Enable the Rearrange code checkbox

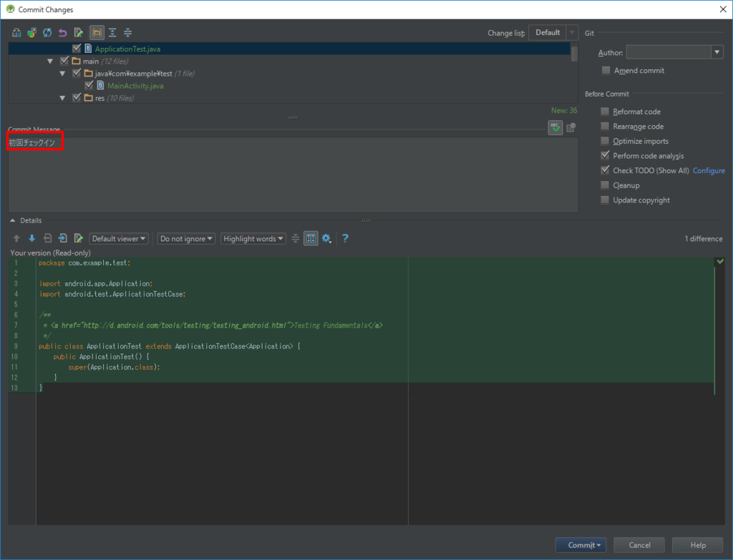[605, 126]
